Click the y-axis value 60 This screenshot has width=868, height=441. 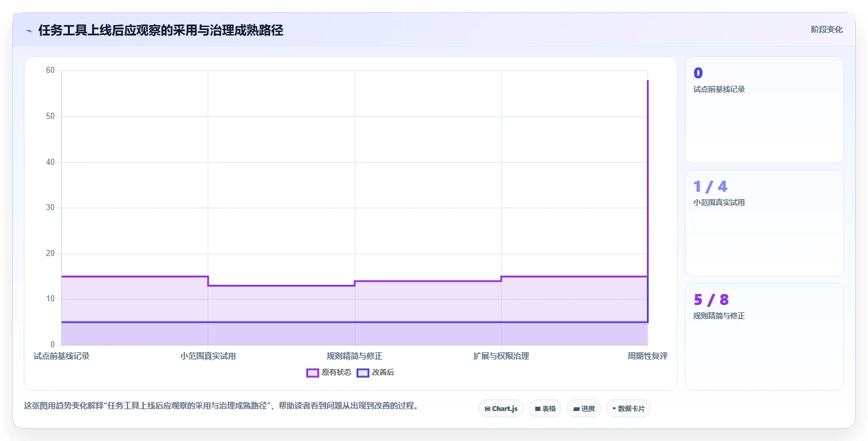click(50, 70)
